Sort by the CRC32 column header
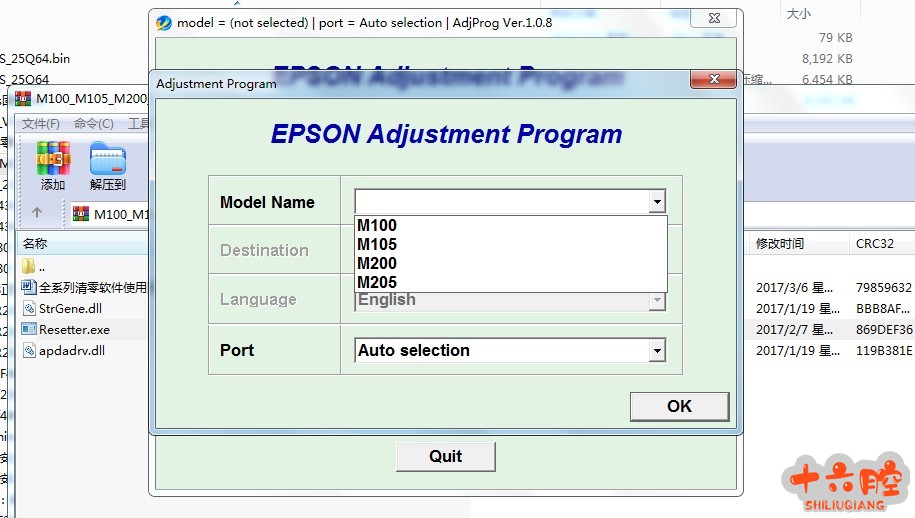 (874, 244)
